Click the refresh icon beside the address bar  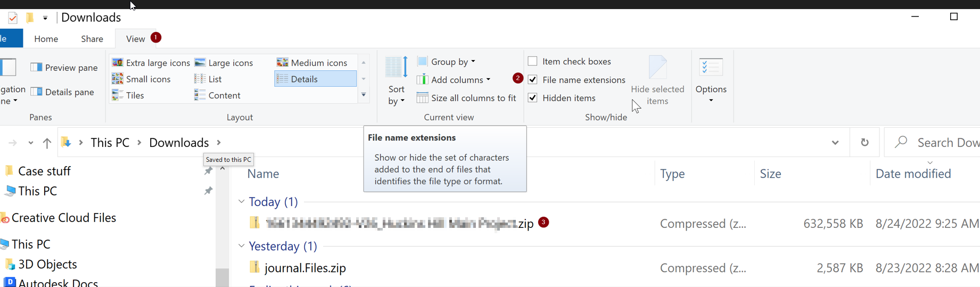pyautogui.click(x=864, y=143)
